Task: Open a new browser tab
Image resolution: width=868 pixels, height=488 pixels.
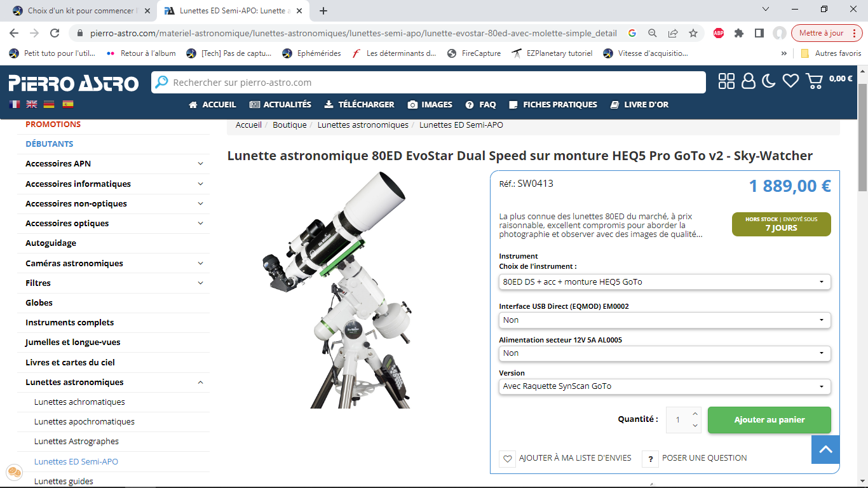Action: point(323,11)
